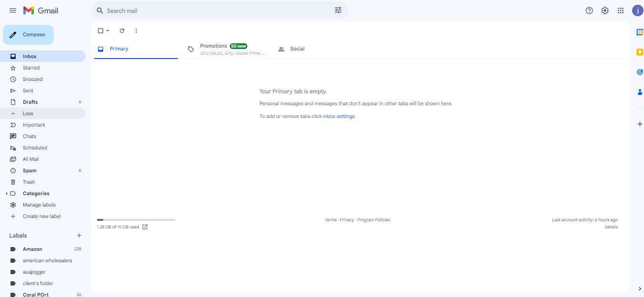This screenshot has width=644, height=297.
Task: Open the Program Policies link
Action: click(373, 220)
